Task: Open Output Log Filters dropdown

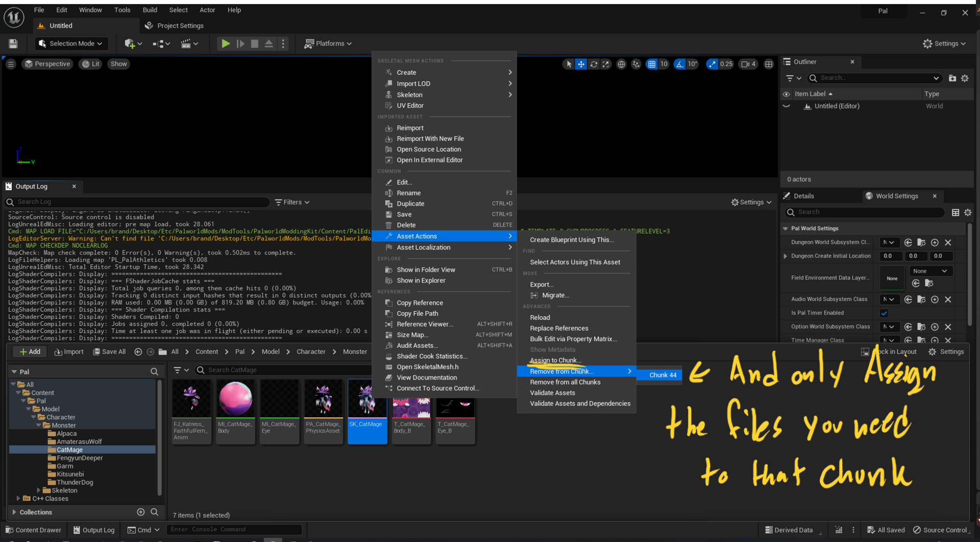Action: (292, 202)
